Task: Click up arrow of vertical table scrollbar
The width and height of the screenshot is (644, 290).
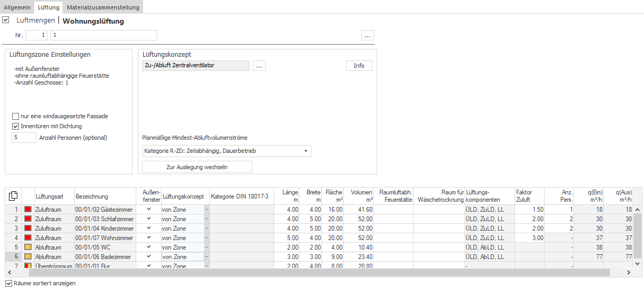Action: pyautogui.click(x=637, y=210)
